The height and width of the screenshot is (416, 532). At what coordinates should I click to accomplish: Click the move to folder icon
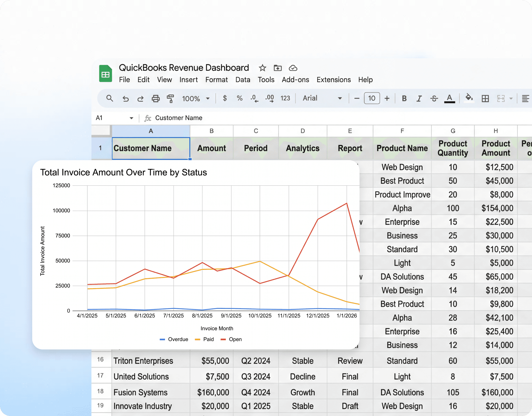tap(278, 68)
